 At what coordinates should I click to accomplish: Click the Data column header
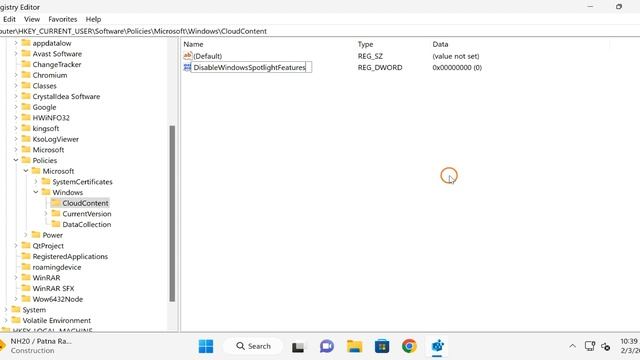[x=440, y=44]
